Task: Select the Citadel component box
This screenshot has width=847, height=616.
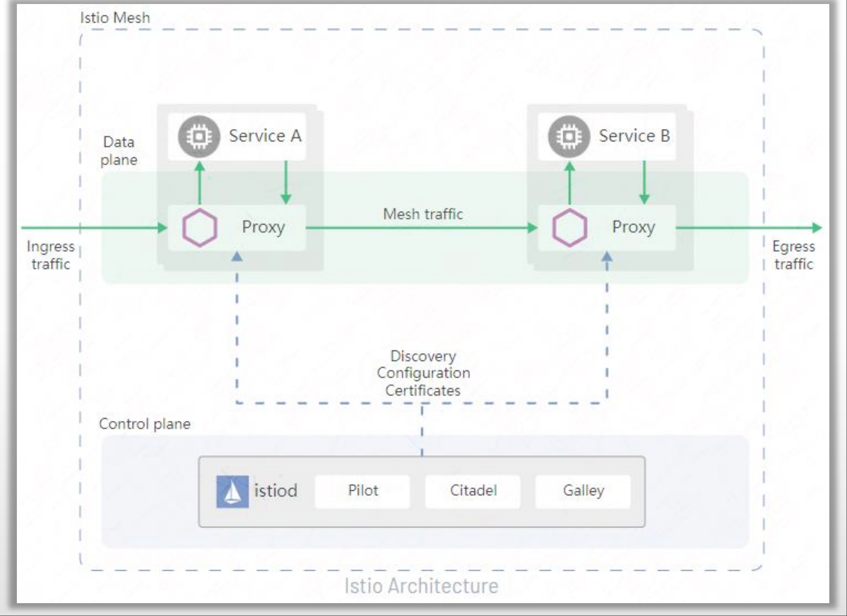Action: click(x=473, y=492)
